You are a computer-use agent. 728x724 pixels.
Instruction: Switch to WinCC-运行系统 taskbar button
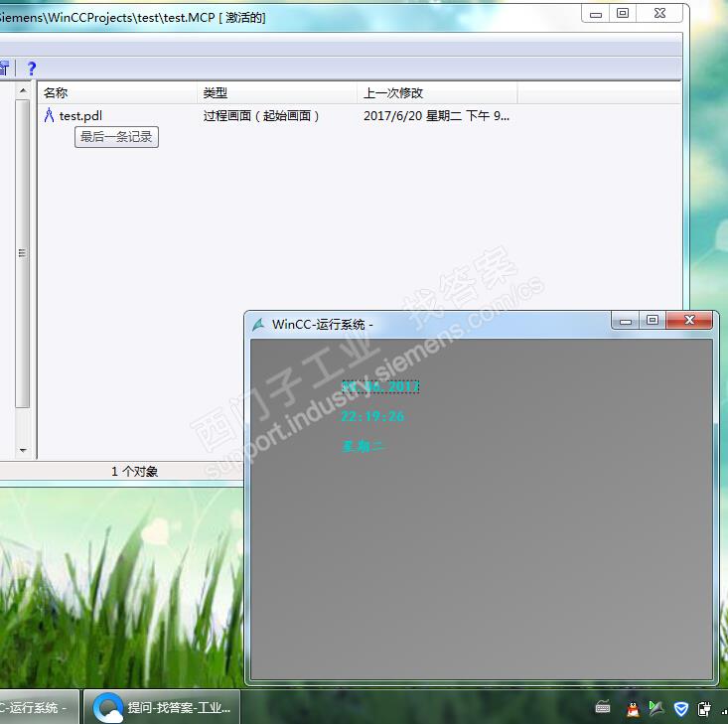(39, 707)
